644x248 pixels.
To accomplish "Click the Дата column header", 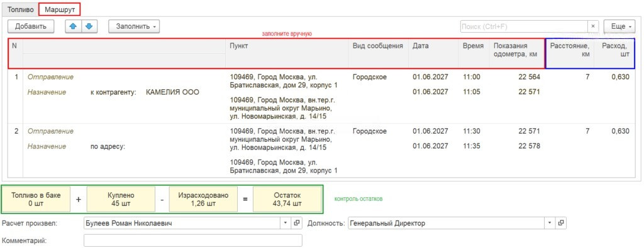I will [433, 54].
